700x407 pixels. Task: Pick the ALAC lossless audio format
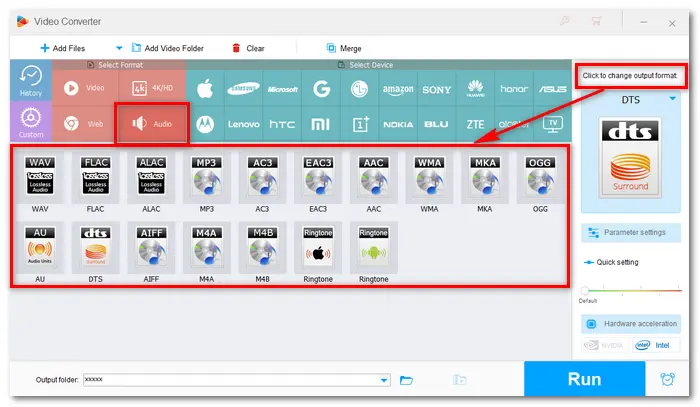pos(151,177)
